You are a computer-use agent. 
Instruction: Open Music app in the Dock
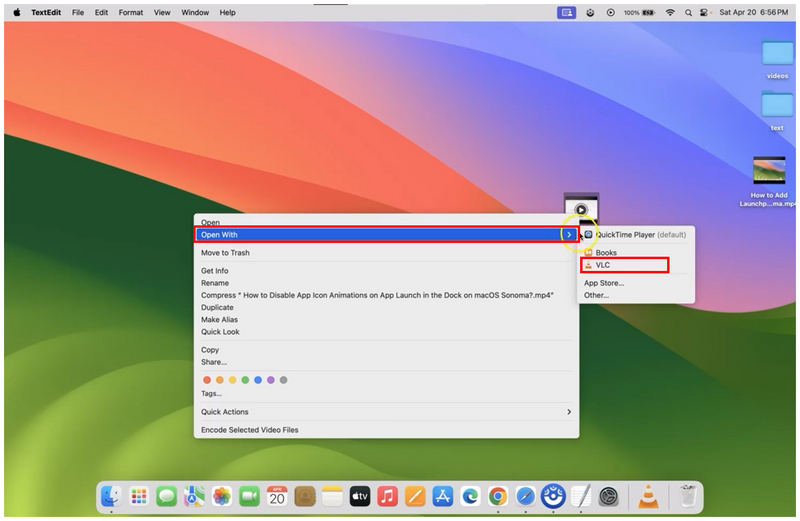coord(387,496)
